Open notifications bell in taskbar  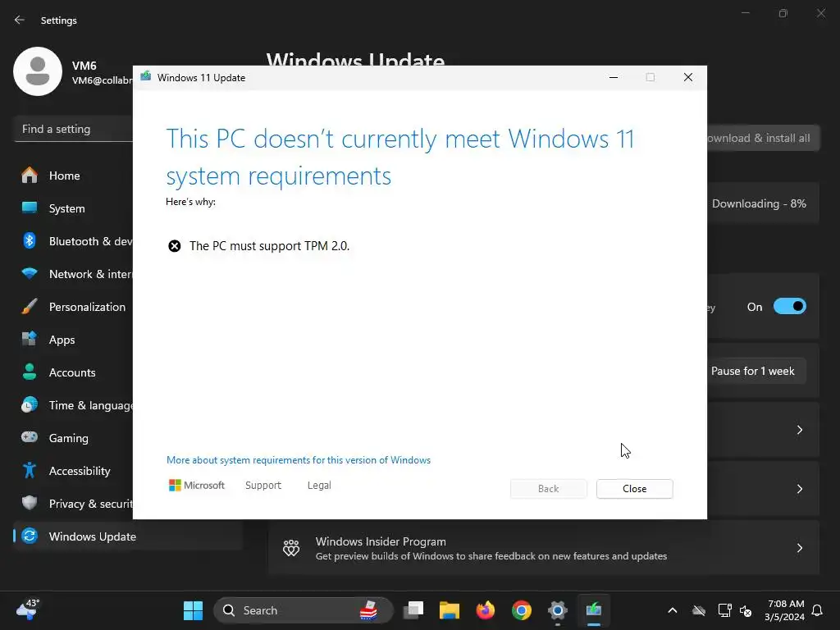click(x=817, y=610)
